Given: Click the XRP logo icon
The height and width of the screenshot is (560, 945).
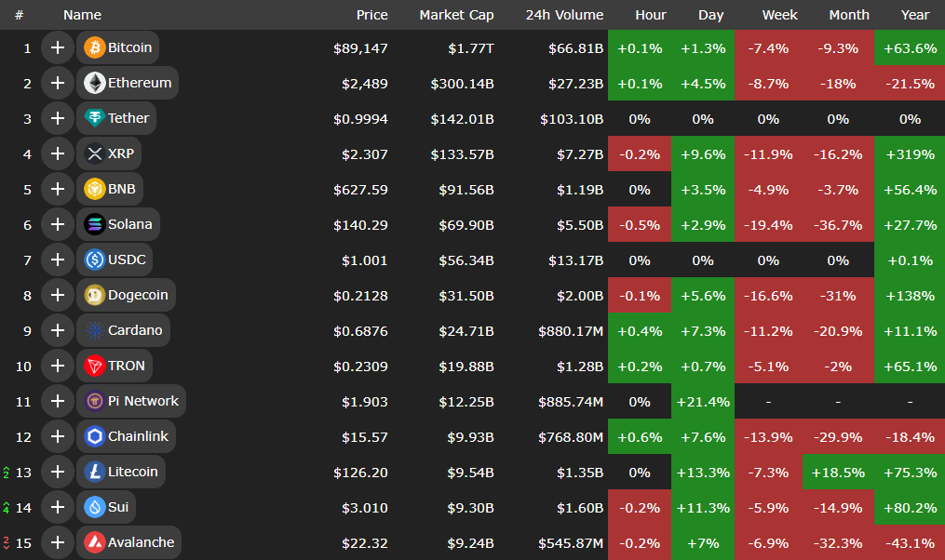Looking at the screenshot, I should tap(94, 153).
